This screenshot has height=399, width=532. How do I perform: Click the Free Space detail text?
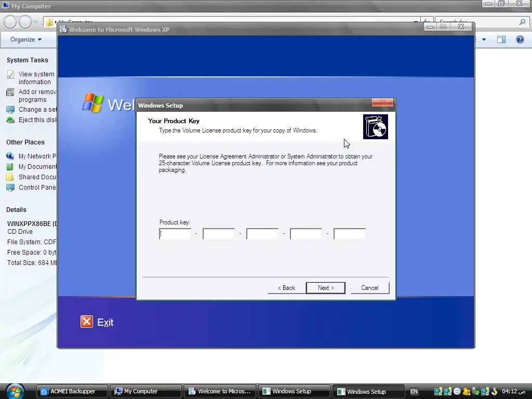click(32, 252)
